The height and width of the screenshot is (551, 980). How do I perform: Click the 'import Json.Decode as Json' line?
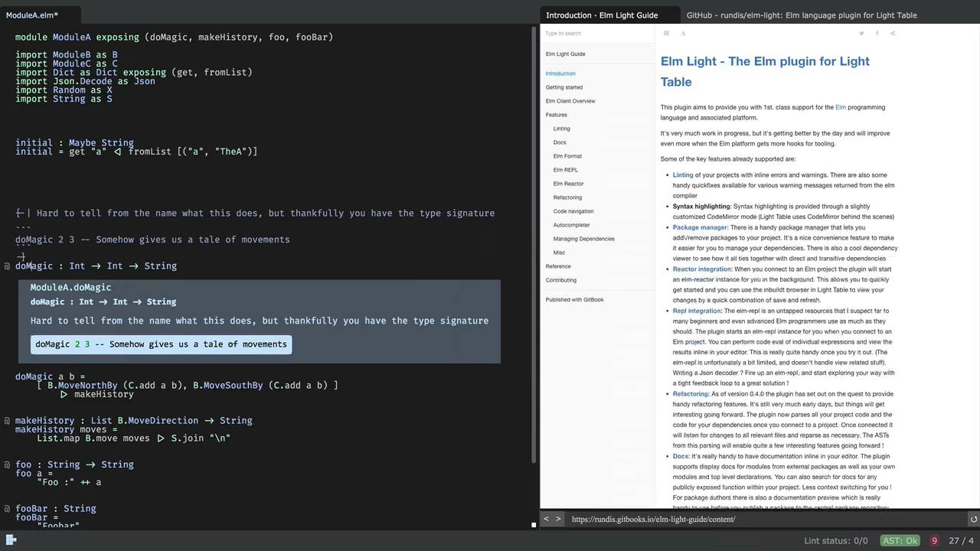pyautogui.click(x=85, y=81)
